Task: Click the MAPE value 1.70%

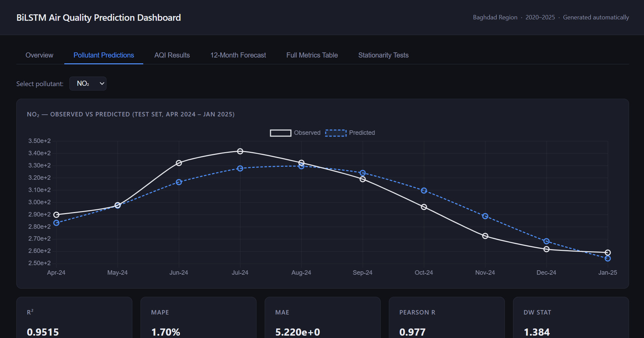Action: pyautogui.click(x=166, y=332)
